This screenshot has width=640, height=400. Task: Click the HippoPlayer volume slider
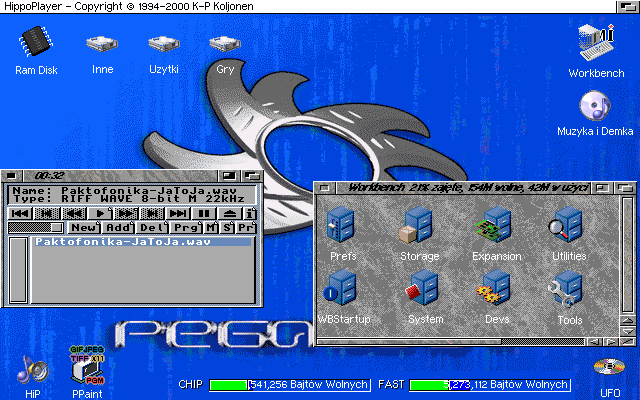(36, 227)
